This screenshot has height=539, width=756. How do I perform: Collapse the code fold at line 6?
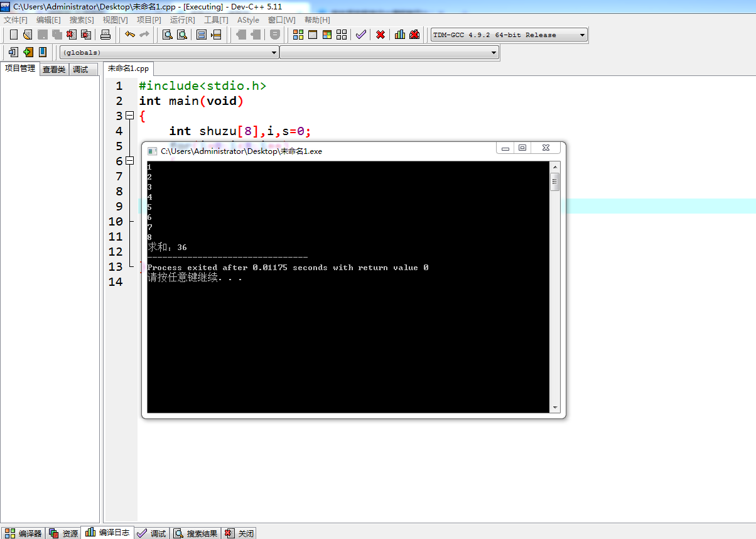pyautogui.click(x=130, y=161)
